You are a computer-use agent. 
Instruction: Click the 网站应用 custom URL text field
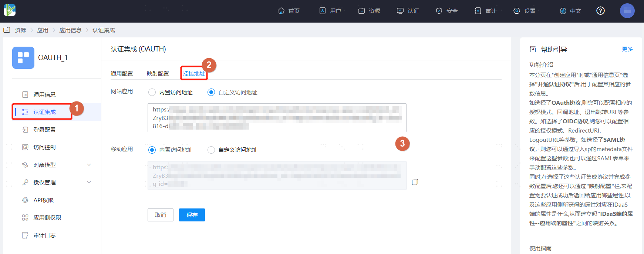click(277, 118)
